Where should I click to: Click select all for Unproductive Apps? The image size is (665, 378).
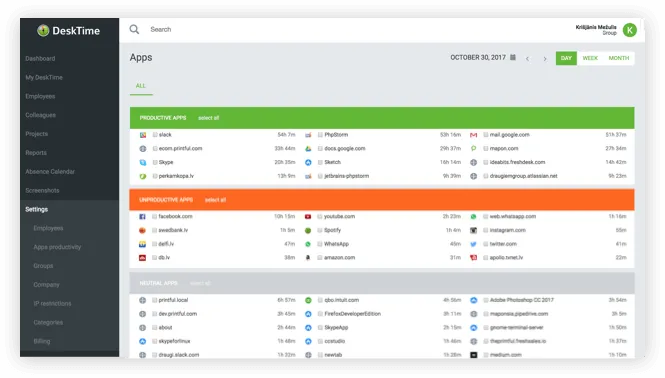click(x=215, y=200)
